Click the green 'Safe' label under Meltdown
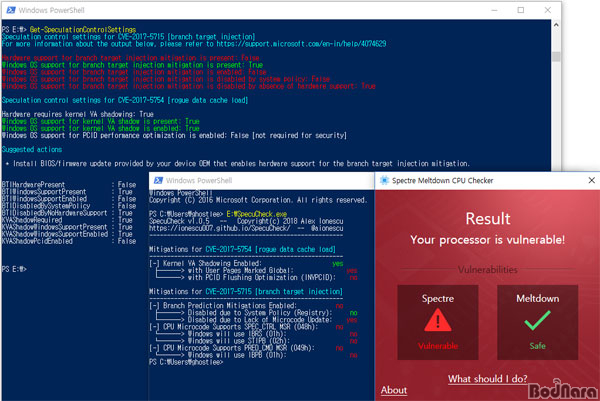This screenshot has width=600, height=401. click(x=537, y=346)
